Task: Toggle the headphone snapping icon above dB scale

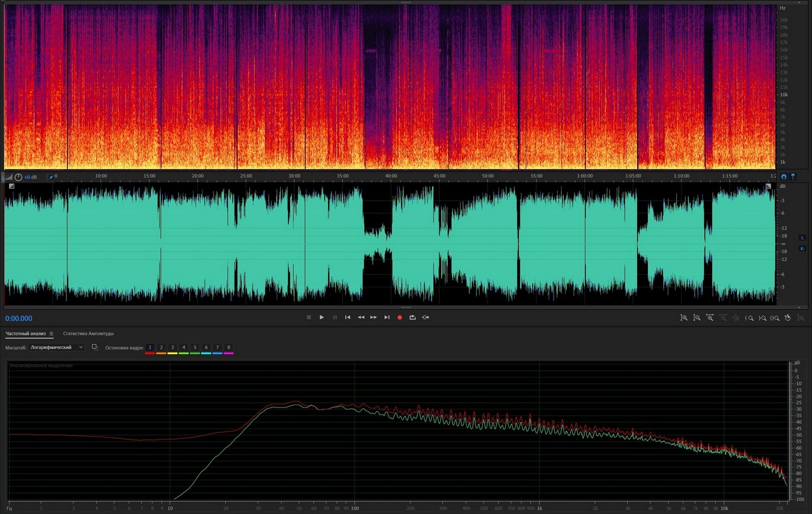Action: [x=784, y=177]
